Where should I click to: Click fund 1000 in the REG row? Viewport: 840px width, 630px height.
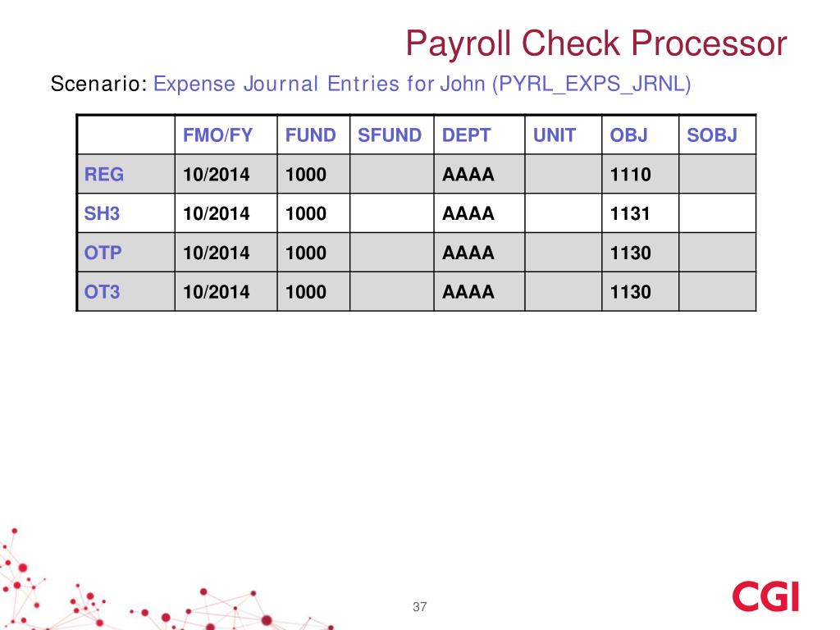pyautogui.click(x=306, y=174)
